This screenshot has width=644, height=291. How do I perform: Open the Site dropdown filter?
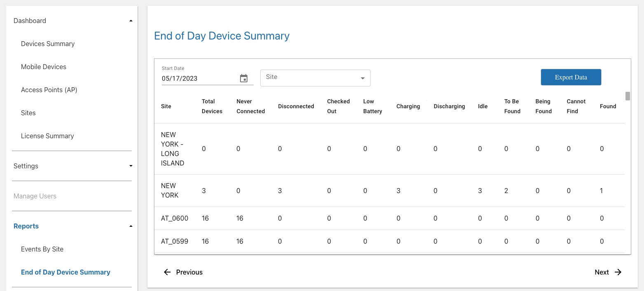coord(315,78)
